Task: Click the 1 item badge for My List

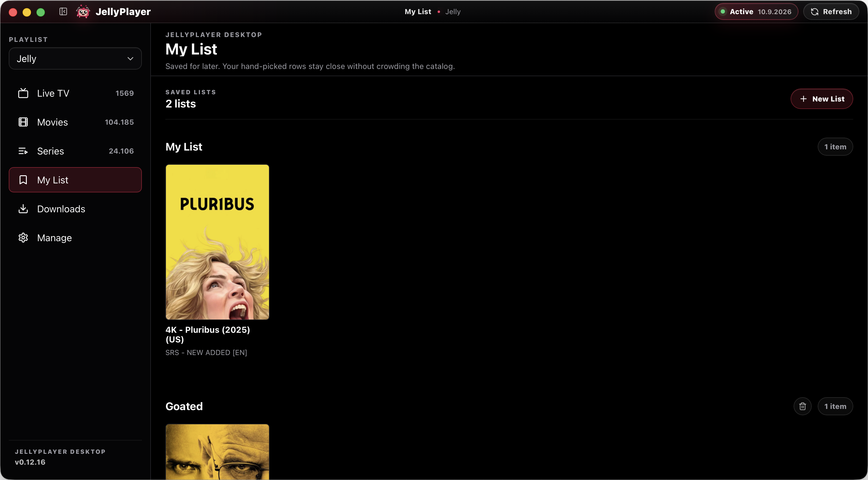Action: coord(835,147)
